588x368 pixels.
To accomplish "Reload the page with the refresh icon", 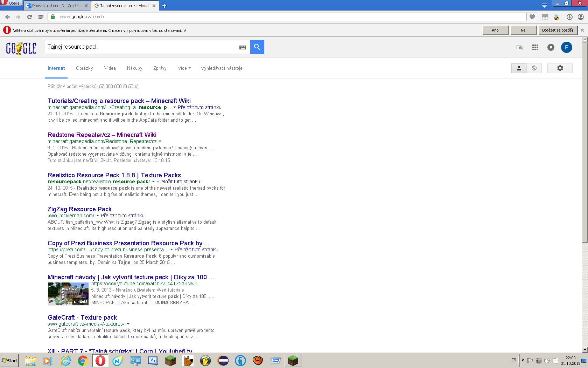I will (x=29, y=17).
